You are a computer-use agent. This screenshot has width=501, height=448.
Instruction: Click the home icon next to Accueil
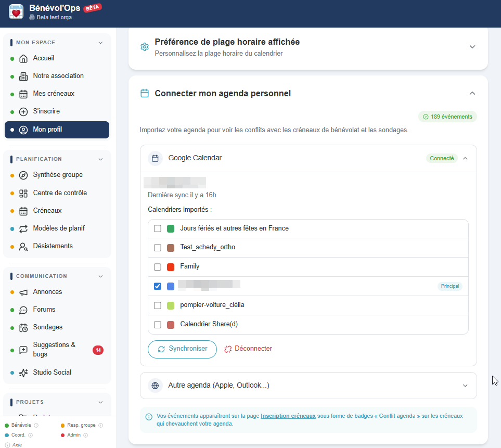[23, 58]
